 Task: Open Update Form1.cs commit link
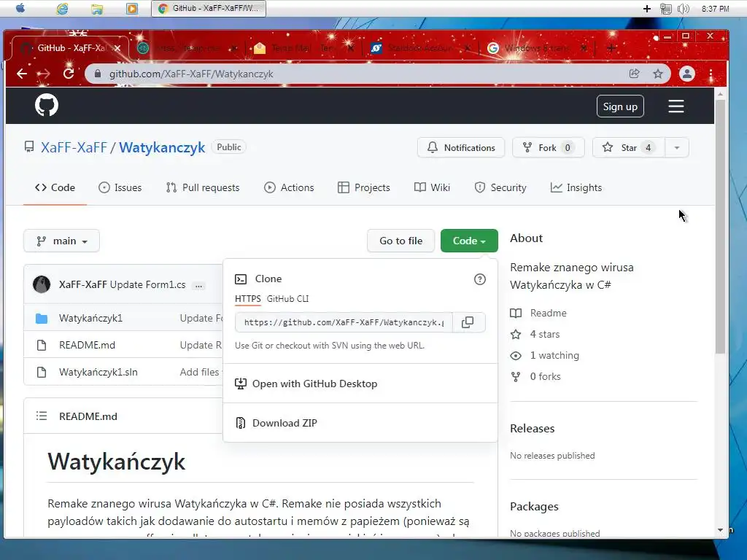coord(147,285)
